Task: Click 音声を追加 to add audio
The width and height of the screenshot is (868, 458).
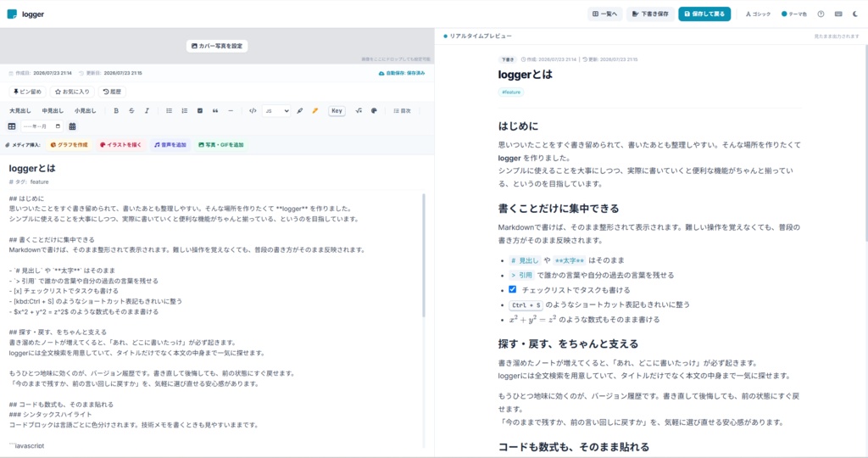Action: (171, 144)
